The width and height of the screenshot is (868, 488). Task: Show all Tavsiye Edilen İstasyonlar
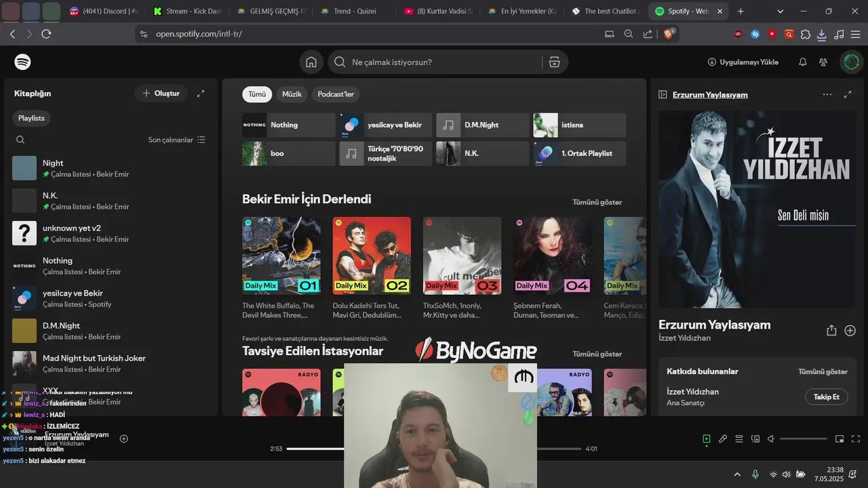597,354
